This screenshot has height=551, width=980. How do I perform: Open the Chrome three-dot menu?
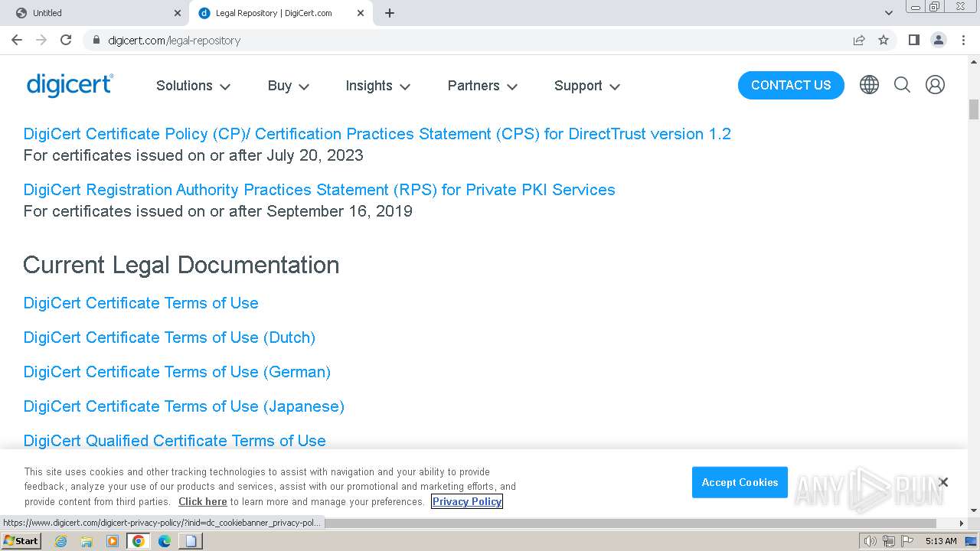pyautogui.click(x=963, y=40)
